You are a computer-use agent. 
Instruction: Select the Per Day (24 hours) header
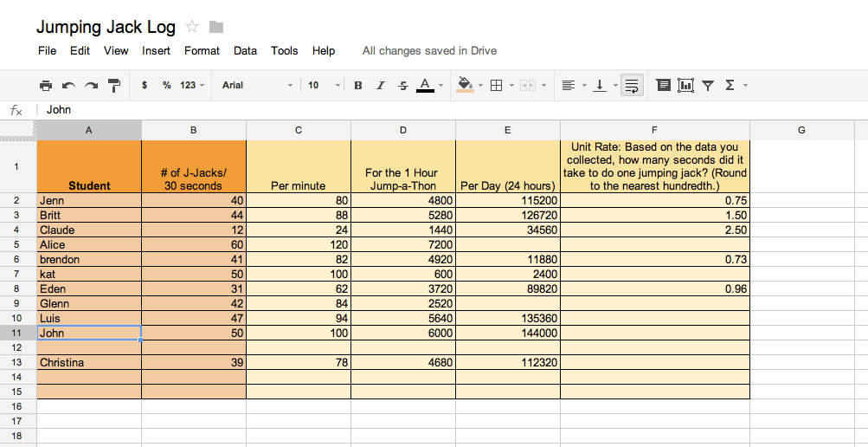508,166
